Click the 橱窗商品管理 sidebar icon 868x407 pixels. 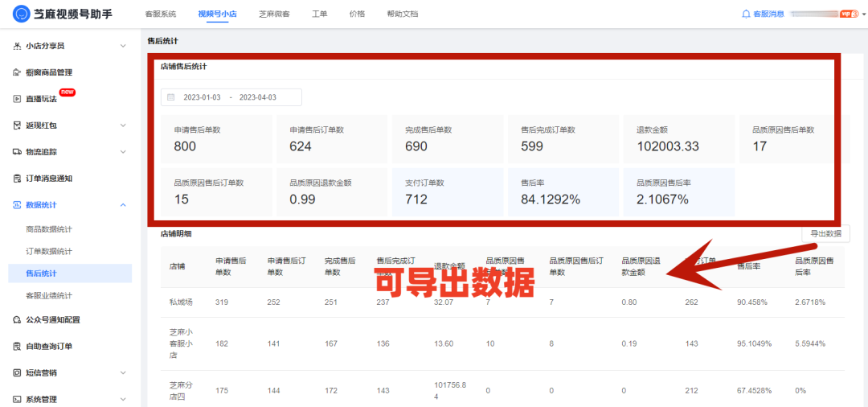pyautogui.click(x=17, y=72)
